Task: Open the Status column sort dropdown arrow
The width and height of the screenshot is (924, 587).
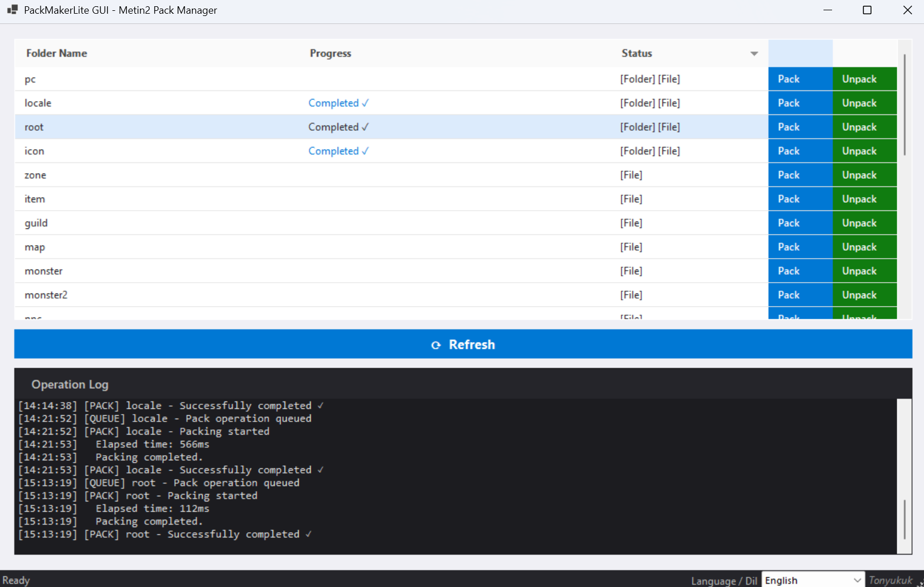Action: point(754,54)
